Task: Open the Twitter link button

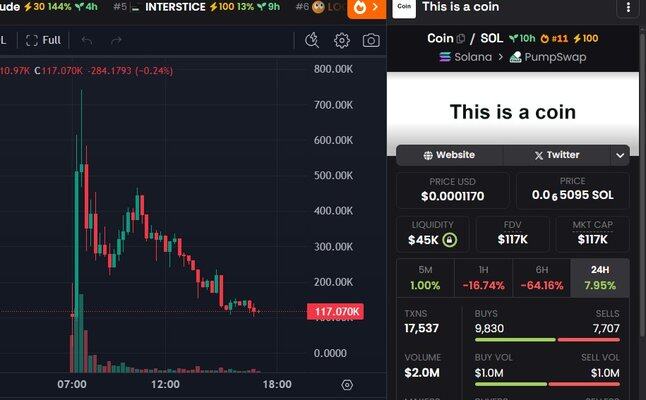Action: [557, 155]
